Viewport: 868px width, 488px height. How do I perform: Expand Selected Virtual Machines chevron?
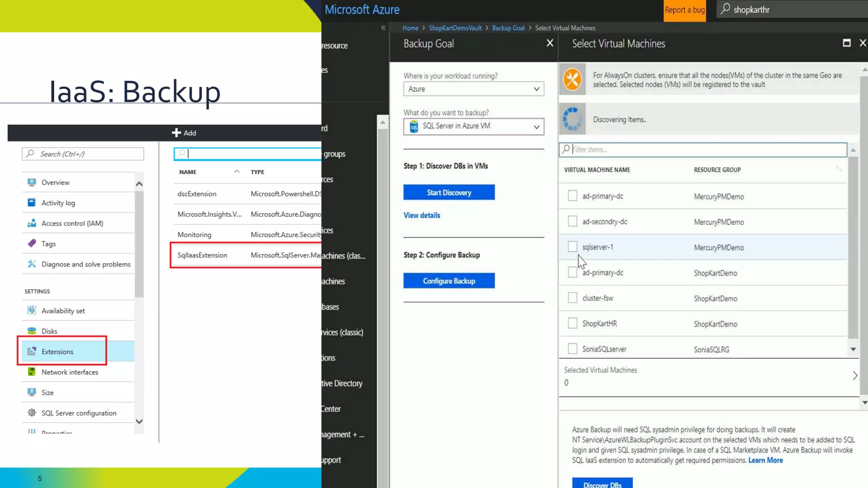[x=855, y=376]
